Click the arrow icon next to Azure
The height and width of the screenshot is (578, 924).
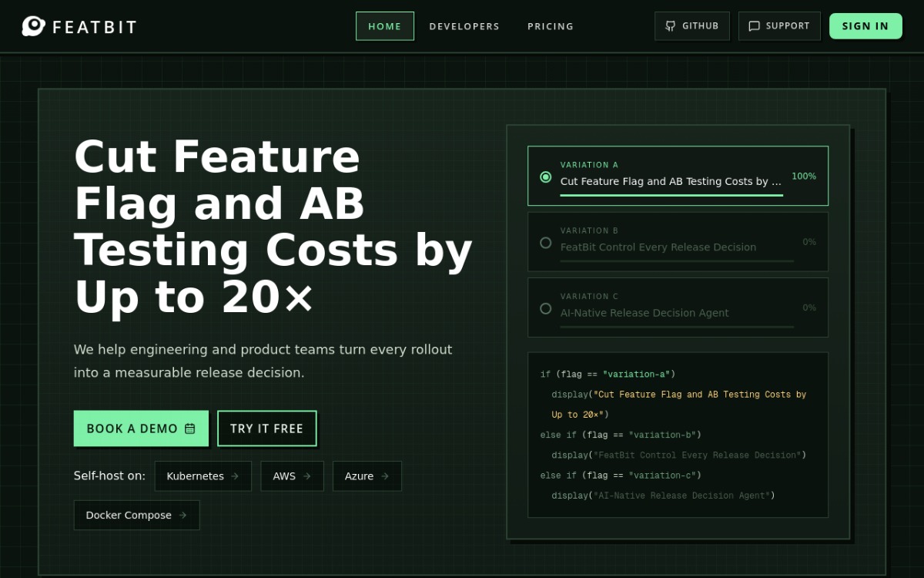tap(384, 476)
